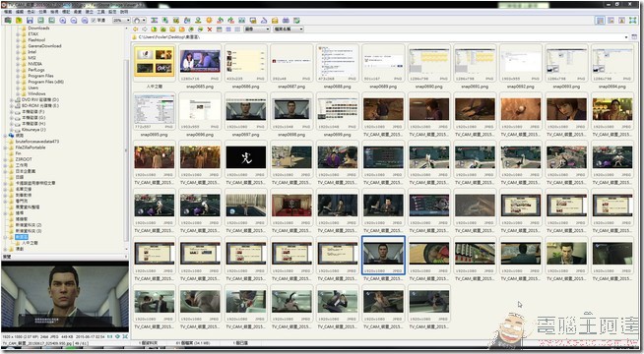The image size is (644, 354).
Task: Click the up one folder level icon
Action: point(154,29)
